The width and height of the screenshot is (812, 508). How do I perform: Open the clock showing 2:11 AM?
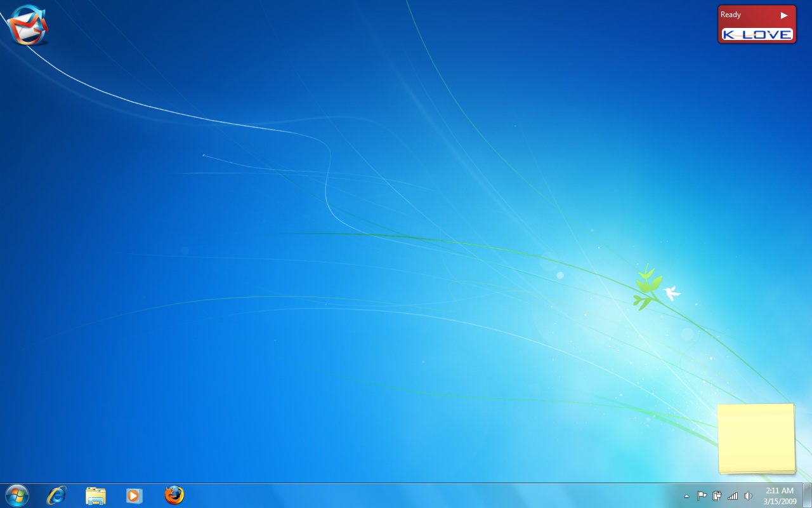pos(780,496)
